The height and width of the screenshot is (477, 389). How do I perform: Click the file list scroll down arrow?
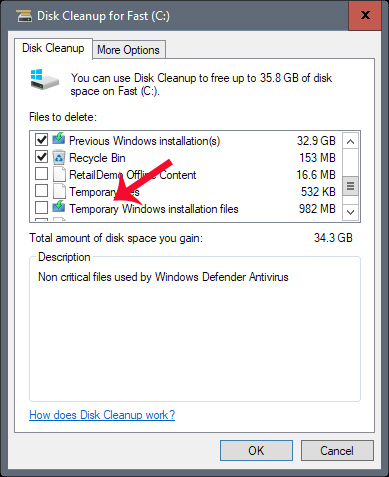350,212
